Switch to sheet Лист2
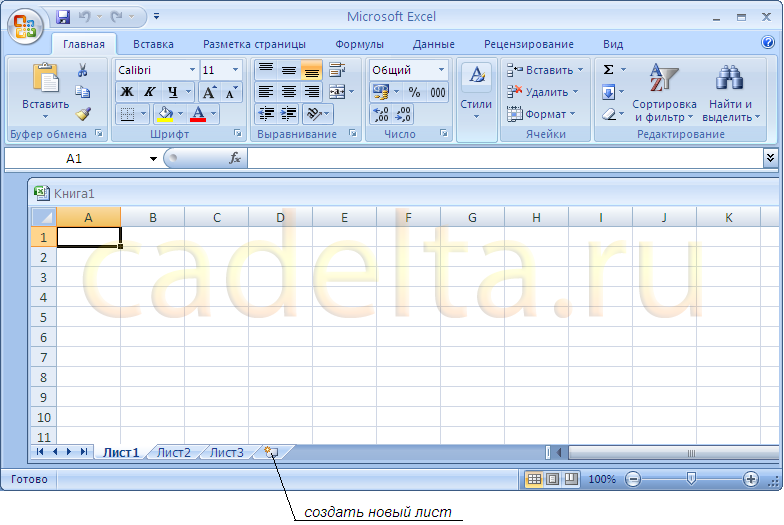This screenshot has height=525, width=784. tap(174, 452)
